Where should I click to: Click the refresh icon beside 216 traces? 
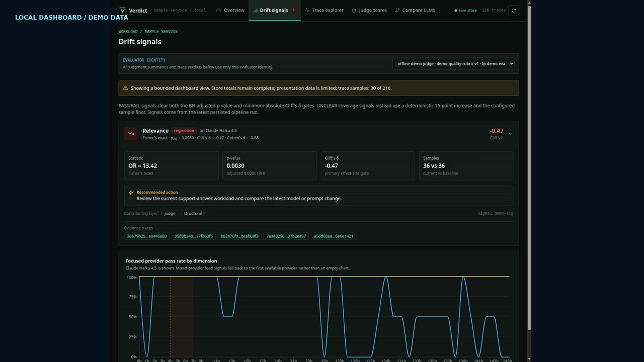click(x=513, y=10)
